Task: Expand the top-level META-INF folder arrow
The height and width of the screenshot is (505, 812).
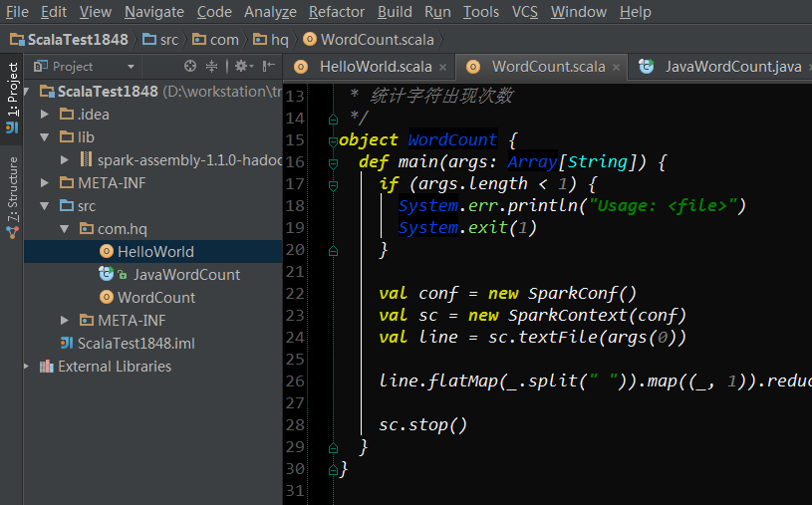Action: (45, 183)
